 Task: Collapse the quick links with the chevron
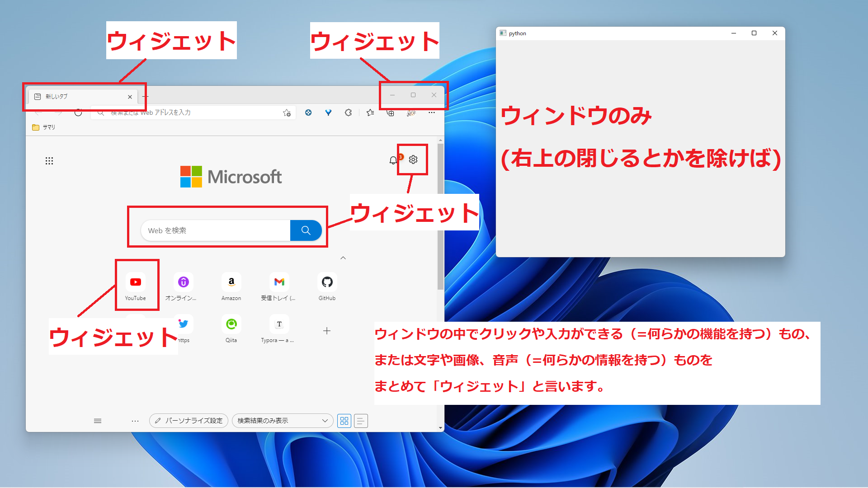(x=343, y=258)
